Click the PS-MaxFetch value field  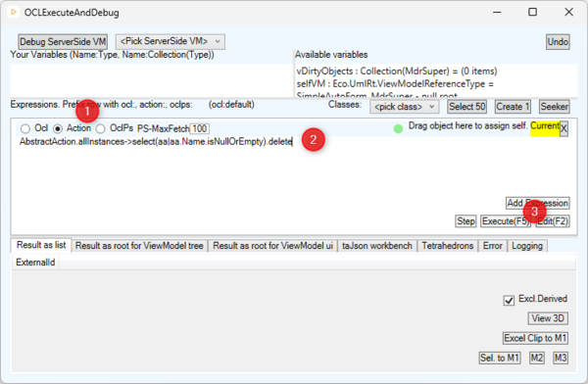tap(200, 128)
